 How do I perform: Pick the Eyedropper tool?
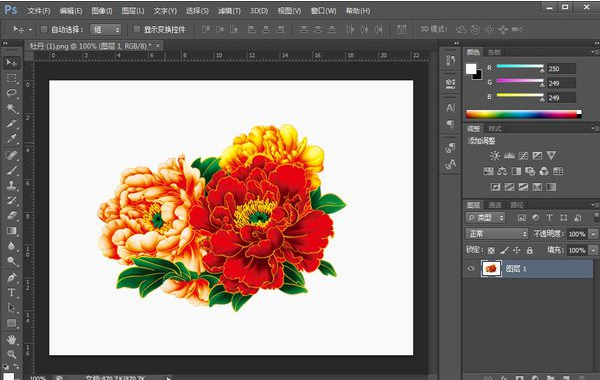pyautogui.click(x=12, y=139)
